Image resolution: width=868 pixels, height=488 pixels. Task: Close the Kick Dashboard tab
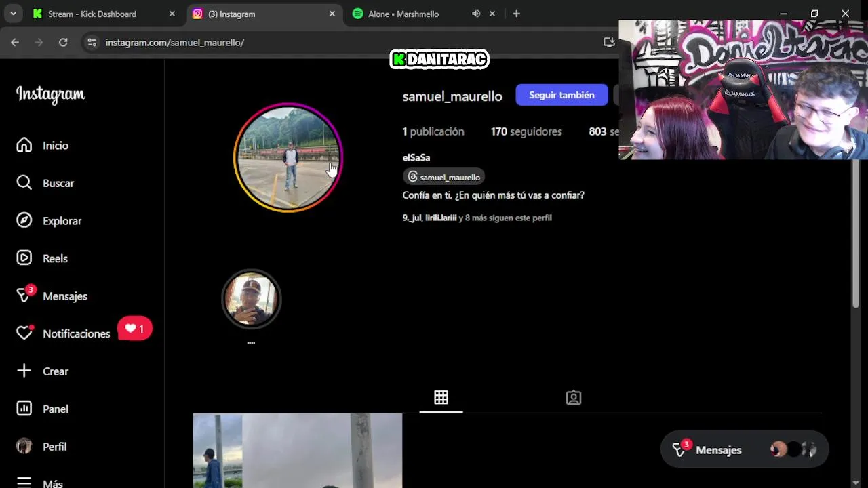(x=172, y=14)
